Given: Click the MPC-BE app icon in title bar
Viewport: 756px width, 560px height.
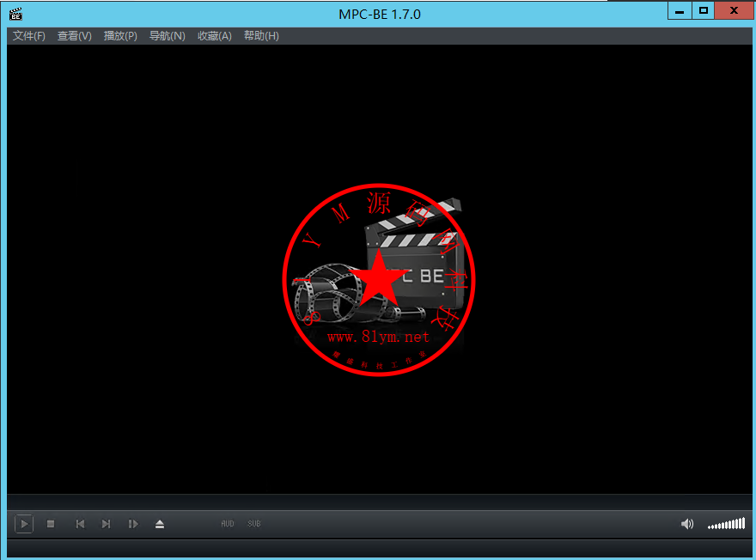Looking at the screenshot, I should (x=16, y=14).
